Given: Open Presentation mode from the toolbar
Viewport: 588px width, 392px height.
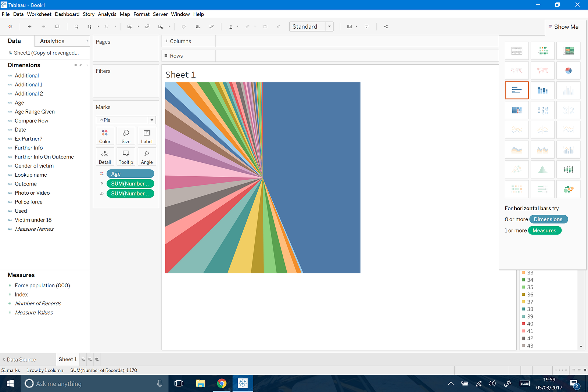Looking at the screenshot, I should coord(366,26).
